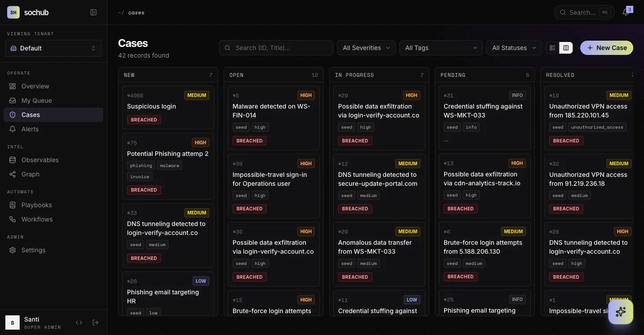Click the Settings gear icon
Screen dimensions: 644x335
[13, 250]
